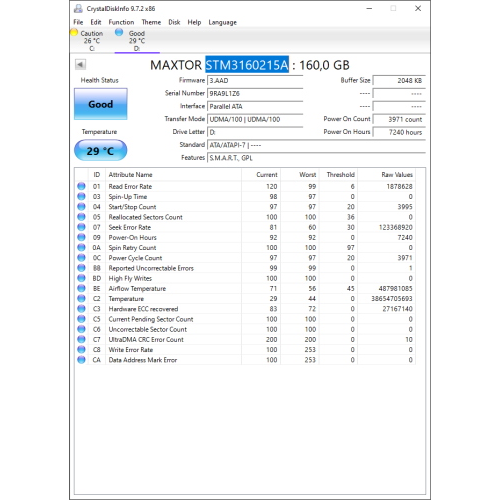
Task: Open the Theme menu
Action: [x=151, y=22]
